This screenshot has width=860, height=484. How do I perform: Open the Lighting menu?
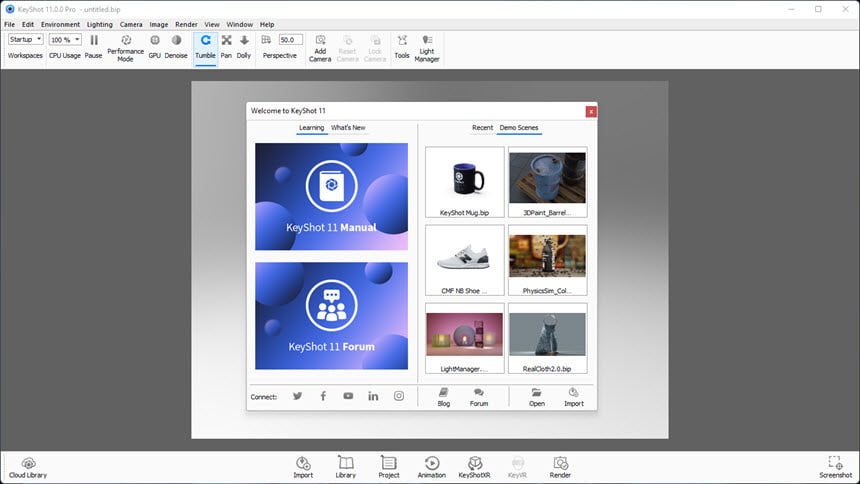100,24
